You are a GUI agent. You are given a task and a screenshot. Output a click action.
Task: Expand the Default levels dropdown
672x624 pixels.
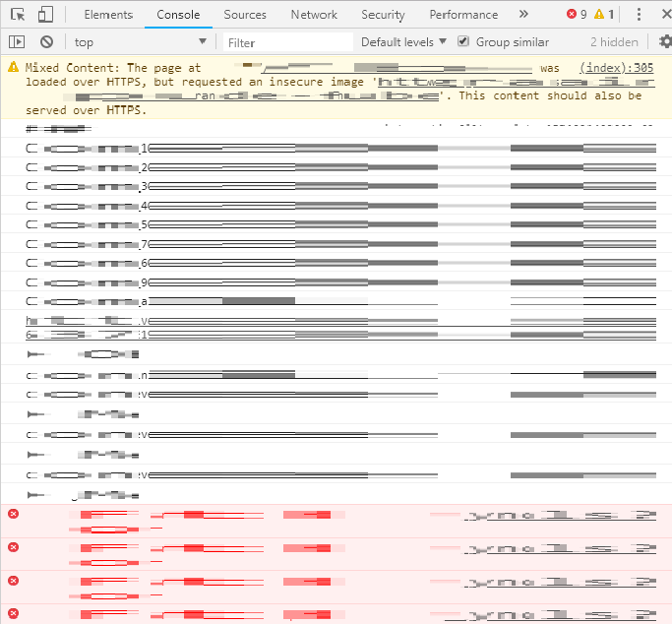(x=403, y=42)
